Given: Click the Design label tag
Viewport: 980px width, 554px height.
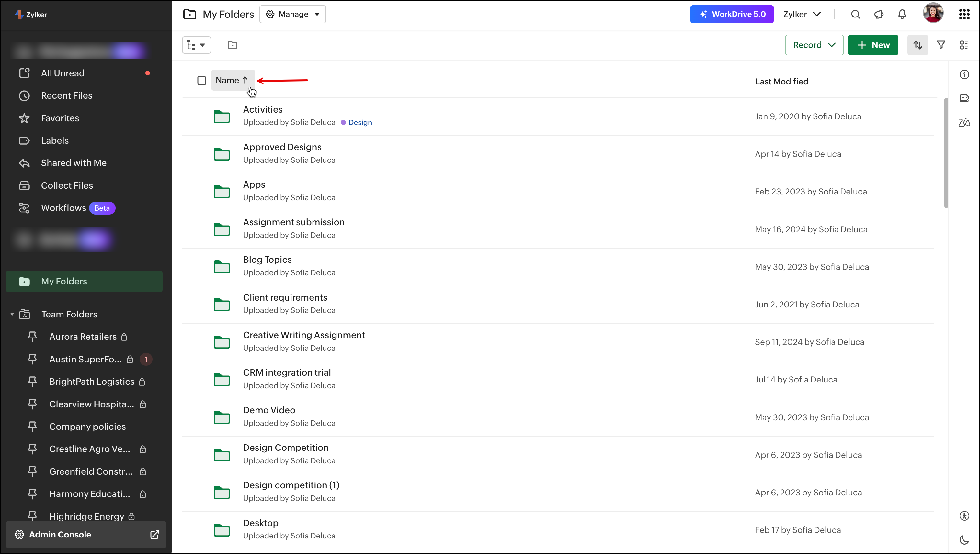Looking at the screenshot, I should click(360, 123).
